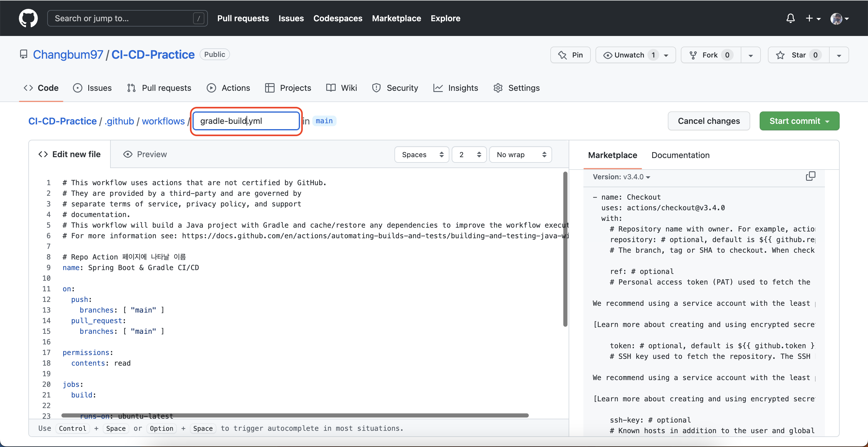Switch to the Preview view
Viewport: 868px width, 447px height.
click(x=145, y=154)
